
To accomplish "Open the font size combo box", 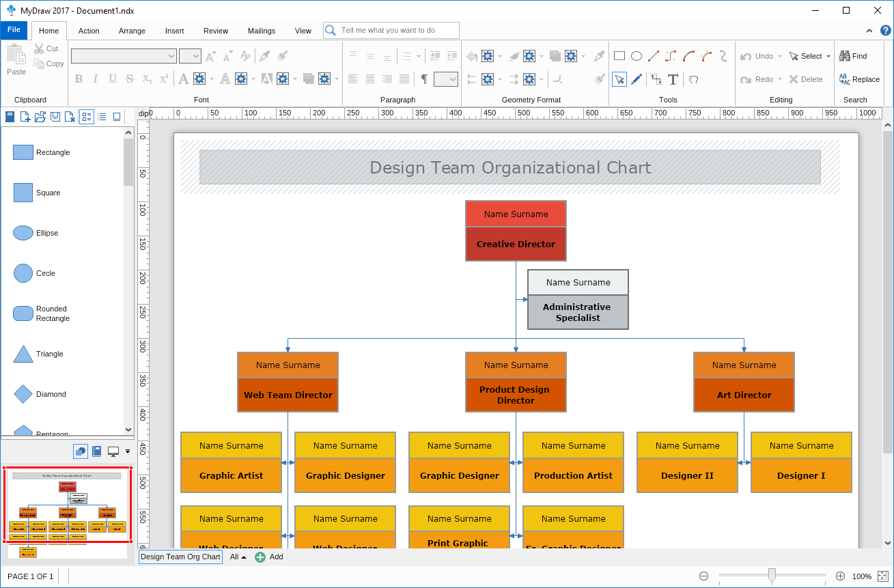I will 190,56.
